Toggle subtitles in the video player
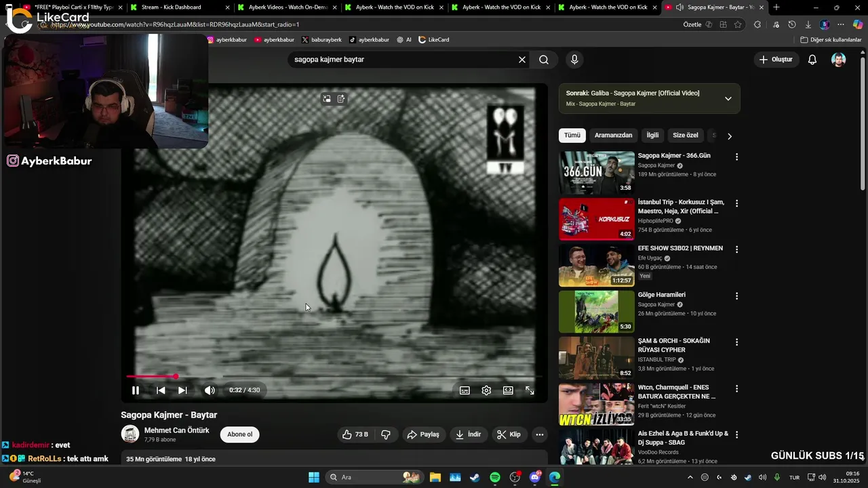This screenshot has height=488, width=868. [x=465, y=390]
